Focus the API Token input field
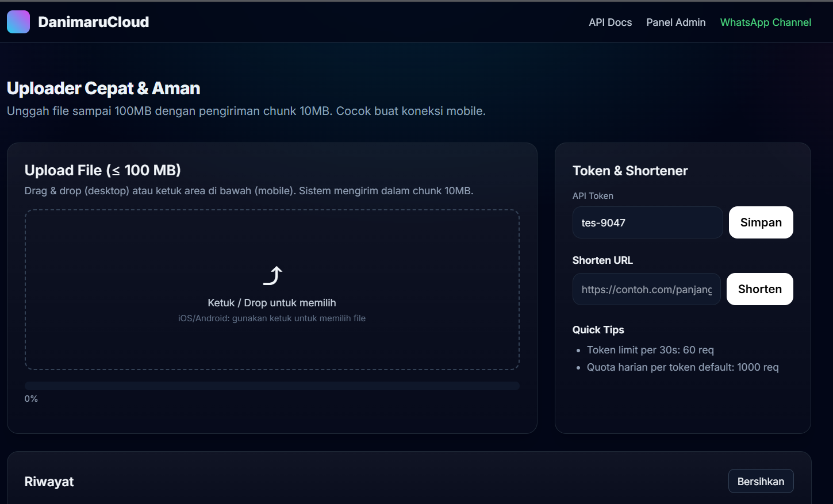The width and height of the screenshot is (833, 504). [647, 223]
